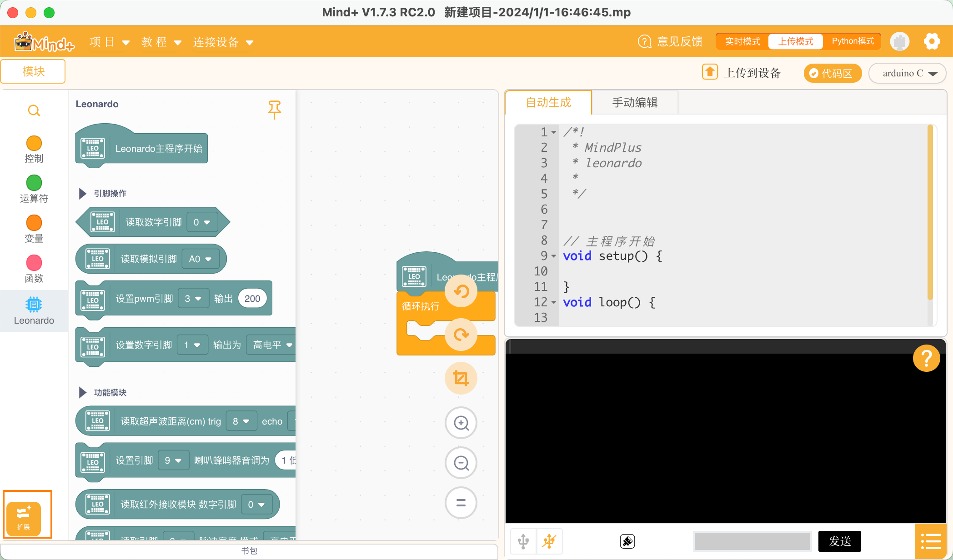Reset workspace zoom with equals icon
Viewport: 953px width, 560px height.
click(x=461, y=503)
